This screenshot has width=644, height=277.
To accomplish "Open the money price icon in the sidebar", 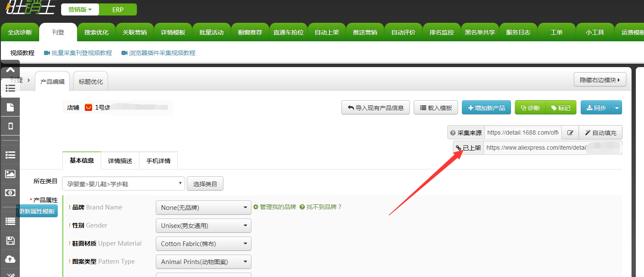I will (x=10, y=193).
